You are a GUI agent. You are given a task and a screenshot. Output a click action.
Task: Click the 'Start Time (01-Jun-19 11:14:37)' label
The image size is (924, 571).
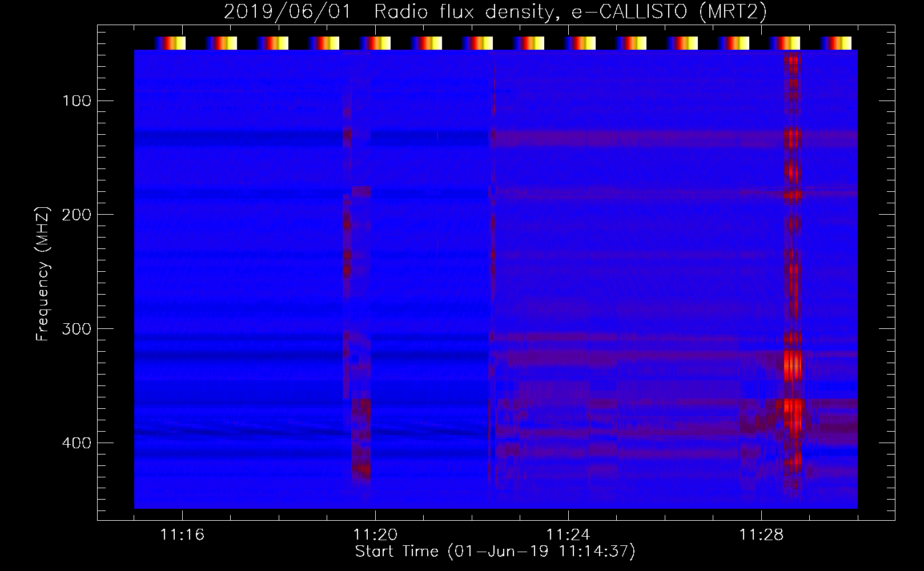pyautogui.click(x=495, y=552)
